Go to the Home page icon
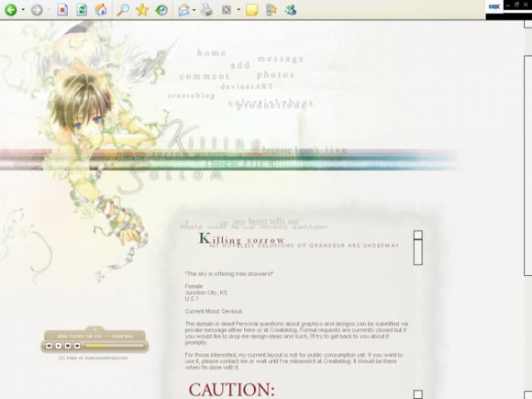Viewport: 532px width, 399px height. tap(101, 9)
